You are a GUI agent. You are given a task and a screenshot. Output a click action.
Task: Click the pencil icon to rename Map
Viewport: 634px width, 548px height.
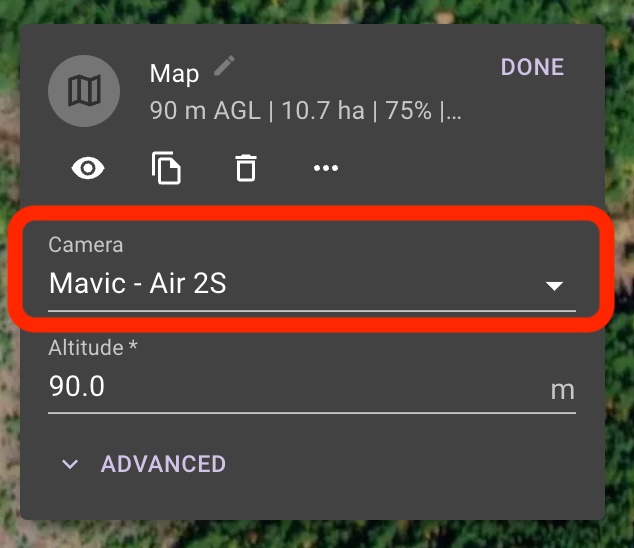click(x=224, y=66)
